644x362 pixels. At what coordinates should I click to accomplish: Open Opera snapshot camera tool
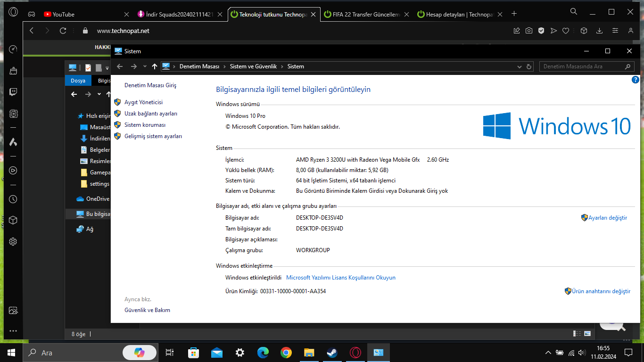(529, 31)
